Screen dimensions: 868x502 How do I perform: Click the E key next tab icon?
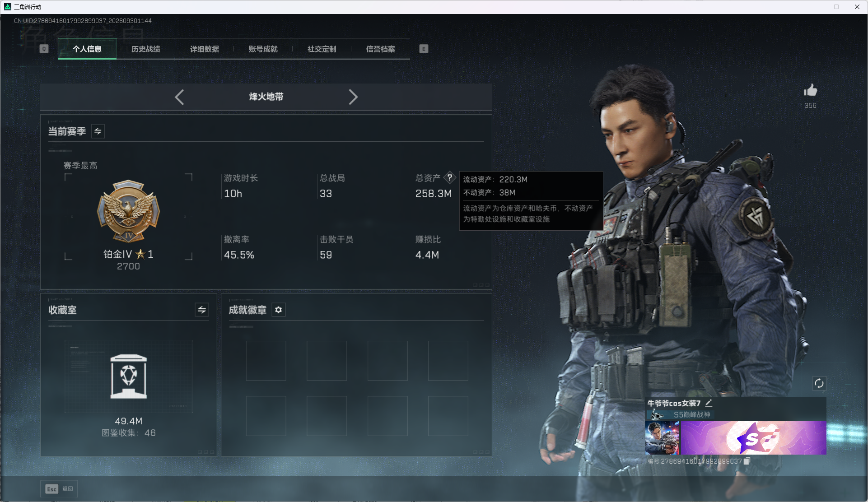pyautogui.click(x=424, y=49)
